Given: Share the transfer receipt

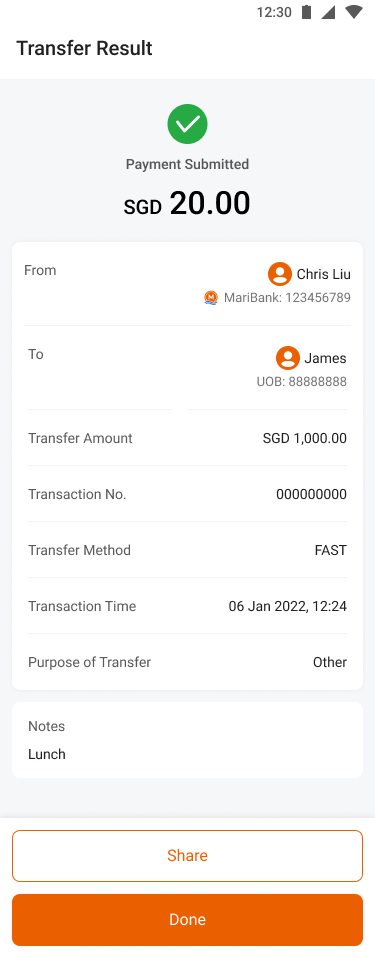Looking at the screenshot, I should 188,855.
